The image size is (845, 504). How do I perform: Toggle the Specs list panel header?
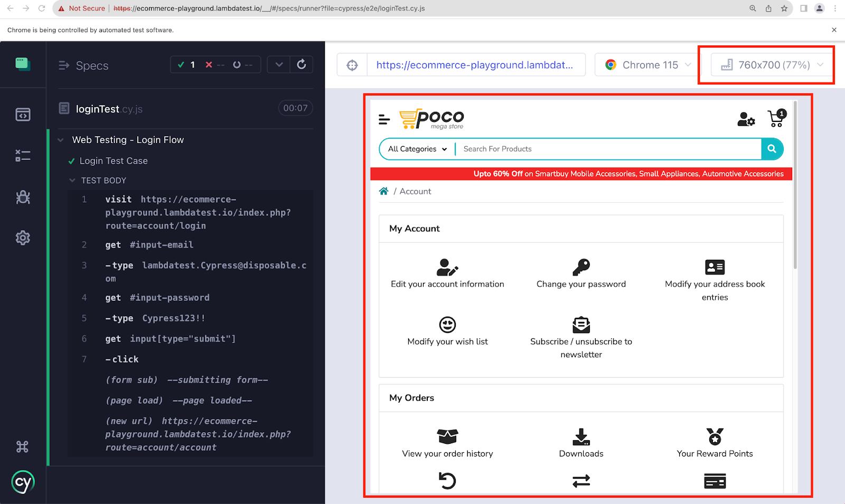84,65
